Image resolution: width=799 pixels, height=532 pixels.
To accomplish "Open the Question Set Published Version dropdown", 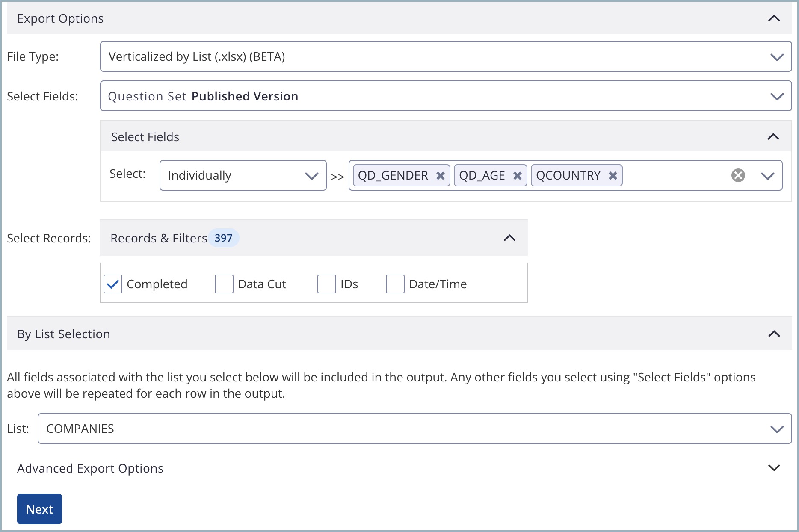I will coord(777,96).
